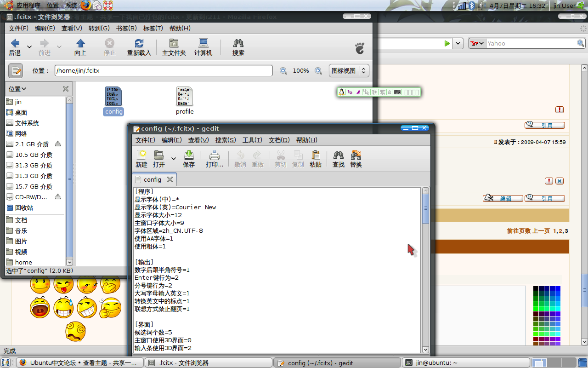588x368 pixels.
Task: Click gedit 打开 open file icon
Action: [x=159, y=155]
